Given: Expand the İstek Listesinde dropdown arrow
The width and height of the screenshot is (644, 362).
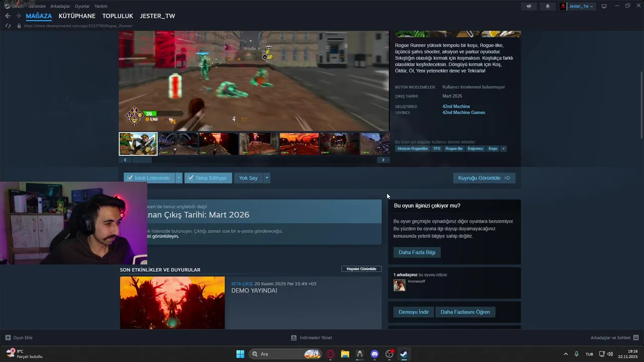Looking at the screenshot, I should 179,178.
